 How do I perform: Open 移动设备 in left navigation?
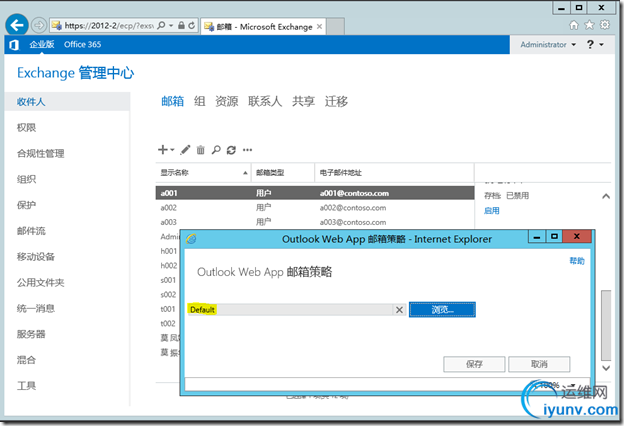(x=36, y=257)
